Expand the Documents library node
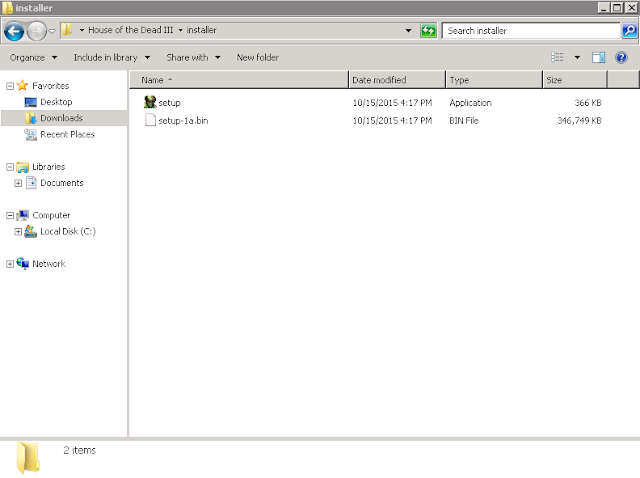 (x=18, y=183)
